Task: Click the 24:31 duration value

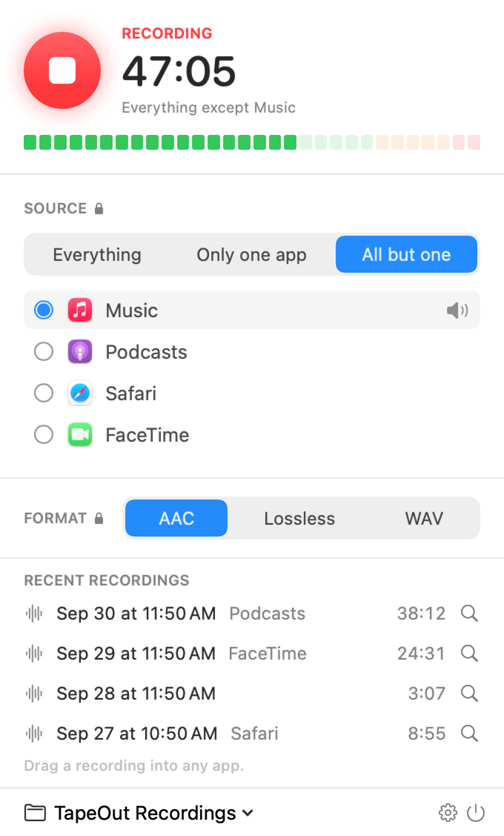Action: (421, 654)
